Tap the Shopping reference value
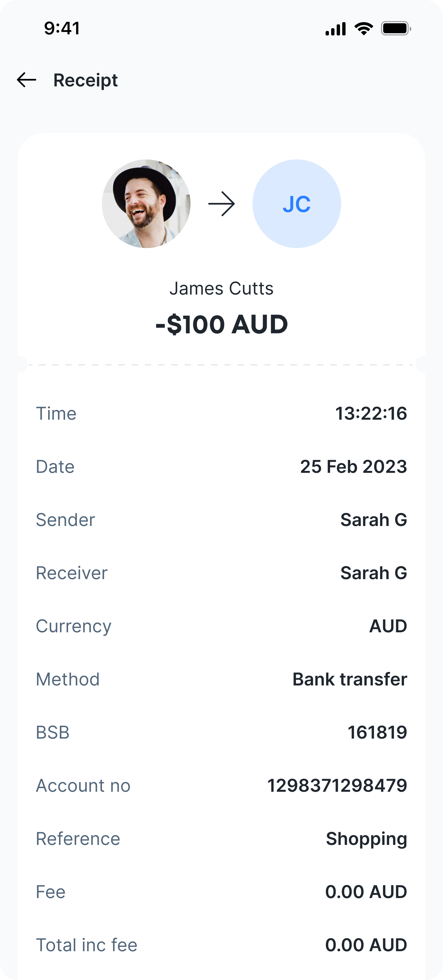This screenshot has height=980, width=443. tap(367, 839)
